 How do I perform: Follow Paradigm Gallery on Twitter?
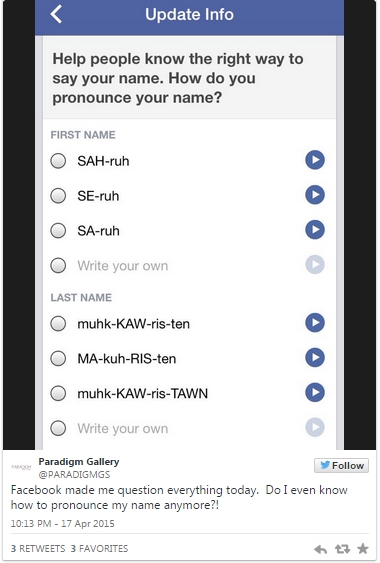(x=342, y=465)
